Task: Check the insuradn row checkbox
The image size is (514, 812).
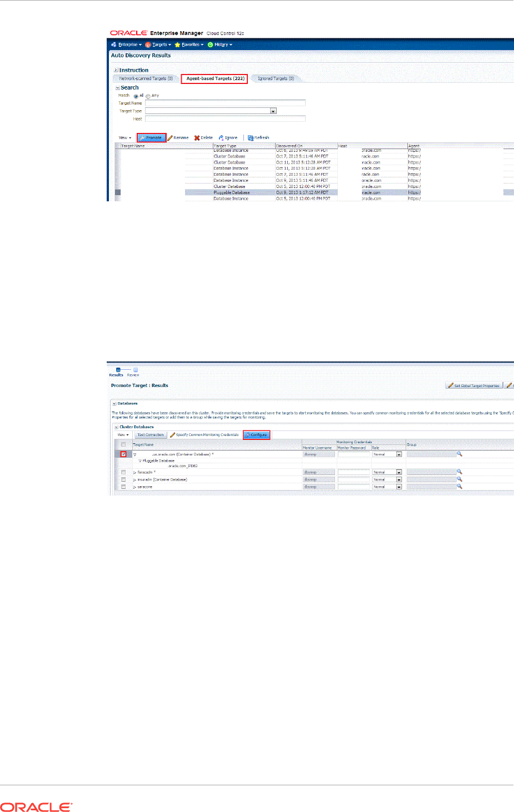Action: click(123, 479)
